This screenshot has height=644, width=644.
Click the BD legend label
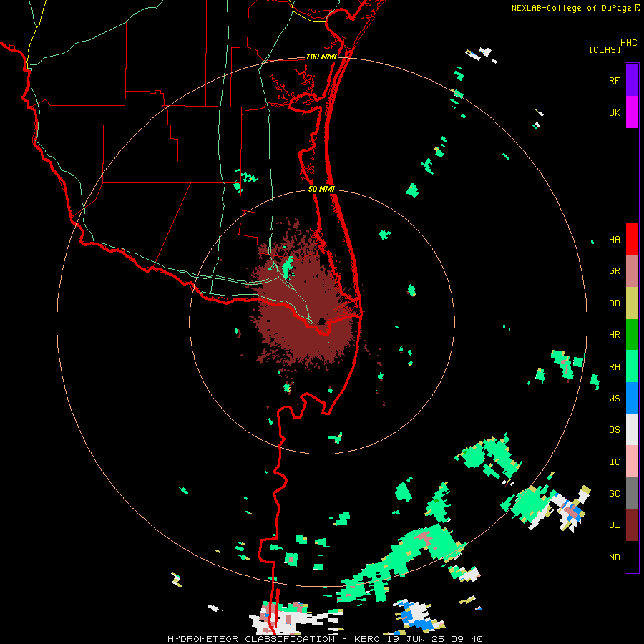[614, 303]
